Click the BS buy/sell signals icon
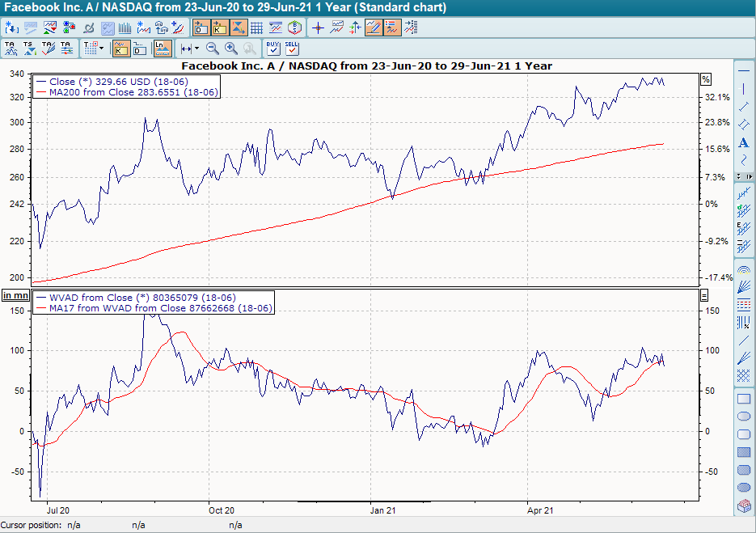The width and height of the screenshot is (756, 533). [295, 27]
